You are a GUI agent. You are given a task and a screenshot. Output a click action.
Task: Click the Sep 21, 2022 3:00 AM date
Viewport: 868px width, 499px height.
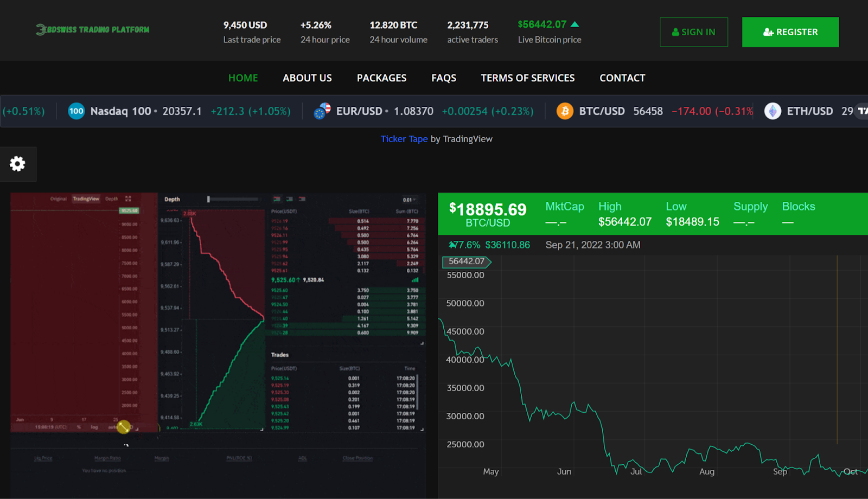[x=593, y=245]
